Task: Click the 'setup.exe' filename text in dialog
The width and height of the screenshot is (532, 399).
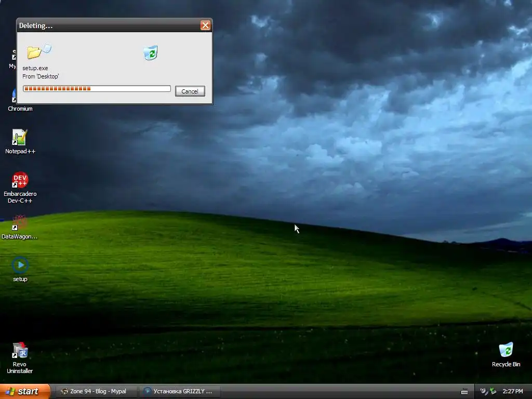Action: pos(35,68)
